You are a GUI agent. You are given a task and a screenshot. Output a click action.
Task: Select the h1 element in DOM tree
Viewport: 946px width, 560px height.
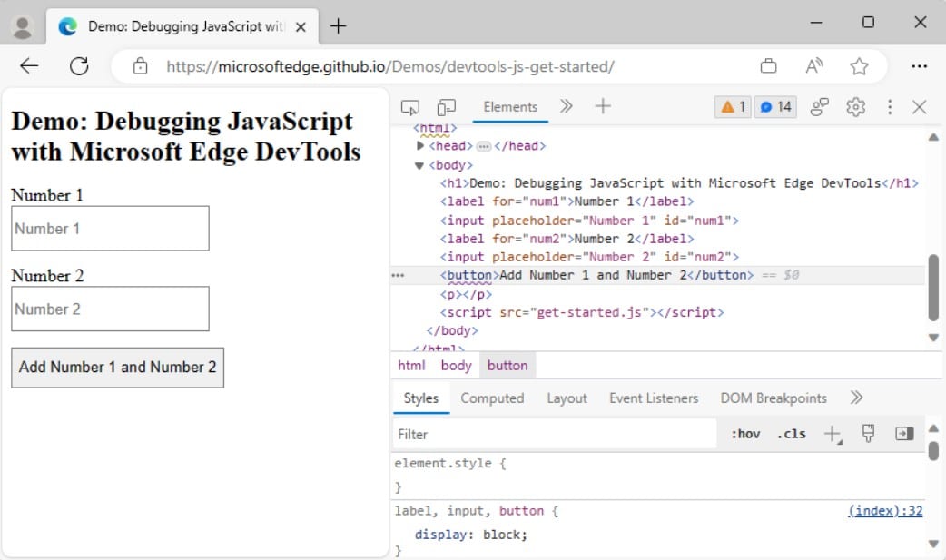[x=679, y=182]
